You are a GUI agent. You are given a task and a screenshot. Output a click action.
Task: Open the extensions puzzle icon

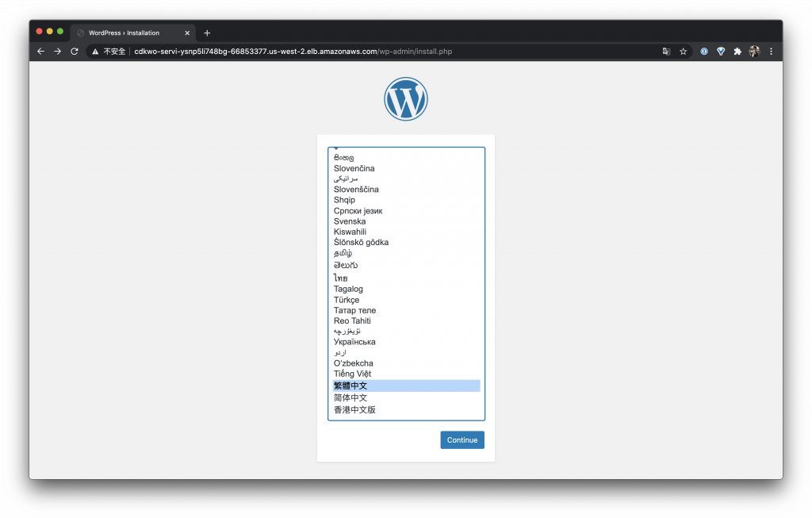pyautogui.click(x=737, y=52)
